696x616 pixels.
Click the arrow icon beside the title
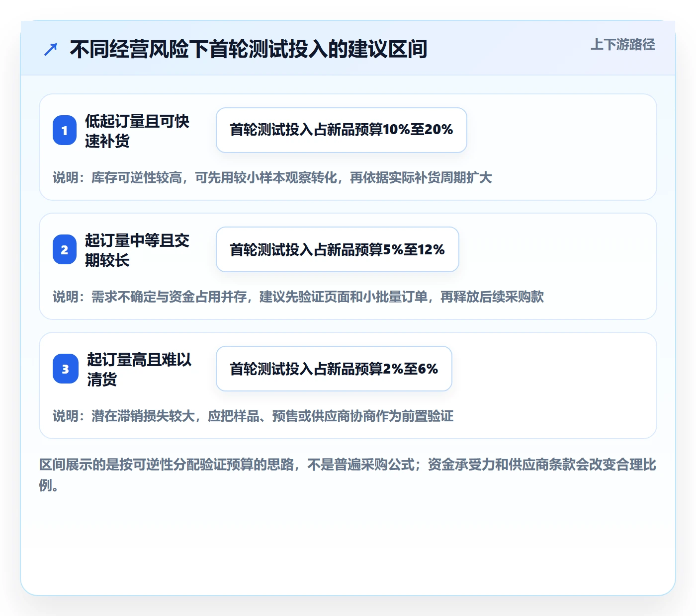coord(51,50)
